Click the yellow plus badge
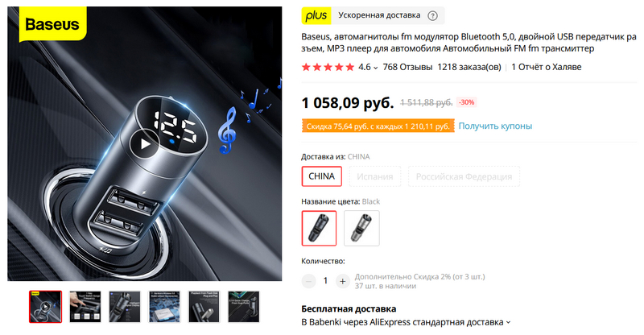 click(x=316, y=15)
